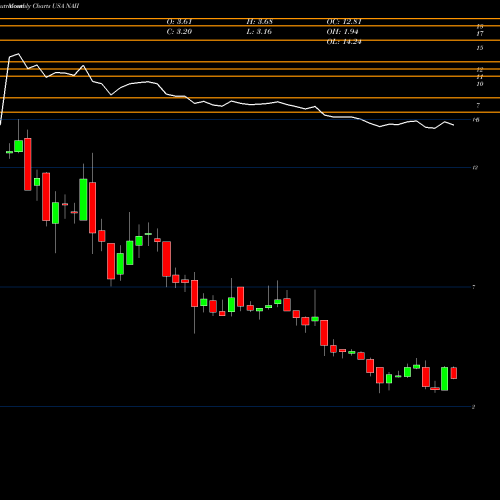
Task: Click the upper-chart axis label '15'
Action: tap(480, 48)
